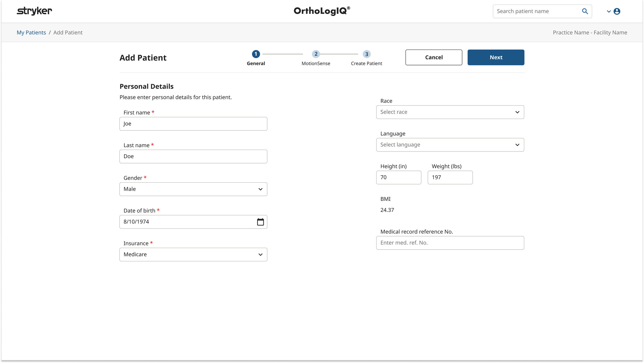
Task: Click the OrthoLogIQ logo
Action: [321, 11]
